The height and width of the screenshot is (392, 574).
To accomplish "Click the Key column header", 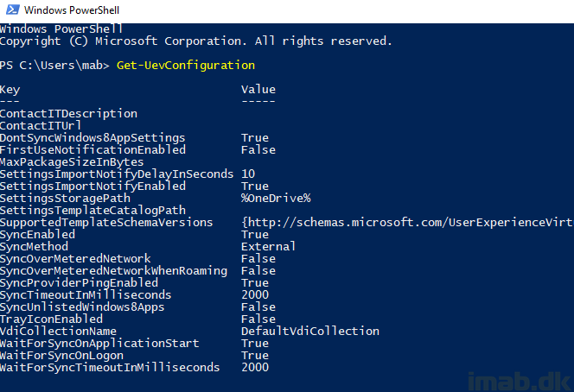I will pyautogui.click(x=10, y=90).
